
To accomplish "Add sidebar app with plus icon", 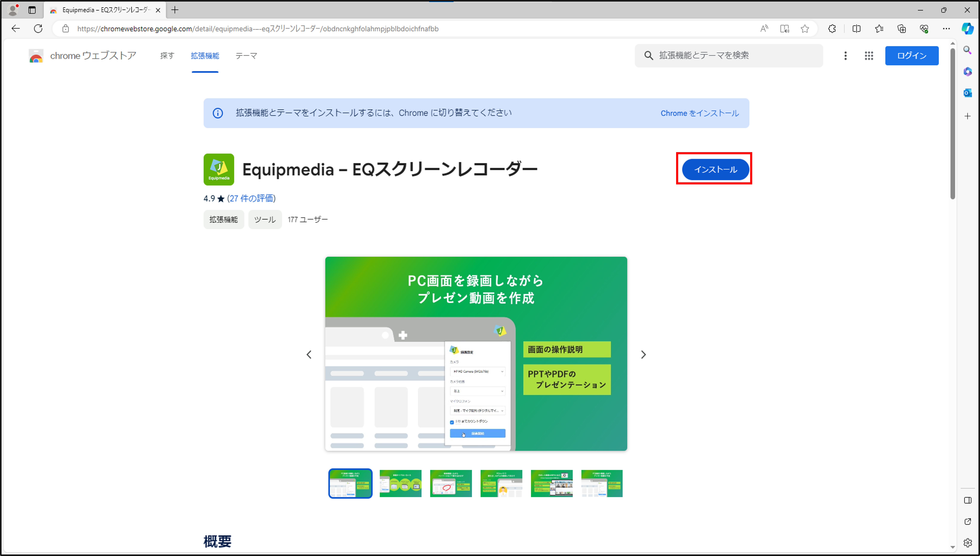I will (x=967, y=116).
